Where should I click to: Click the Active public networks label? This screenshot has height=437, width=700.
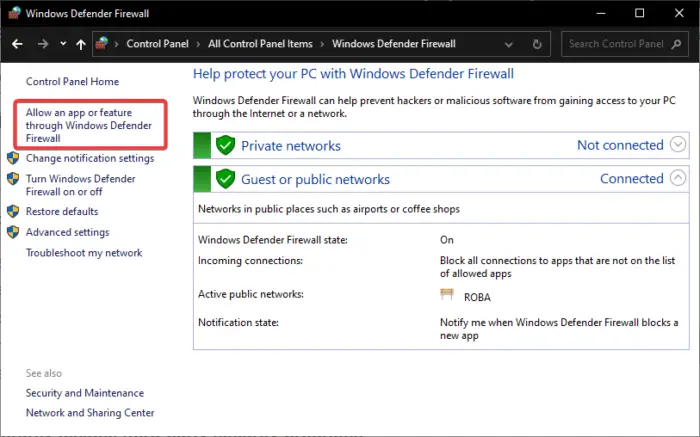250,294
